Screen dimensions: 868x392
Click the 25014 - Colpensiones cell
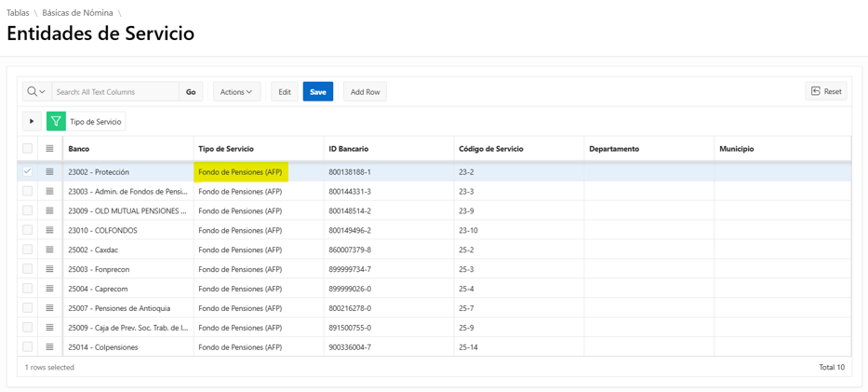click(x=127, y=347)
